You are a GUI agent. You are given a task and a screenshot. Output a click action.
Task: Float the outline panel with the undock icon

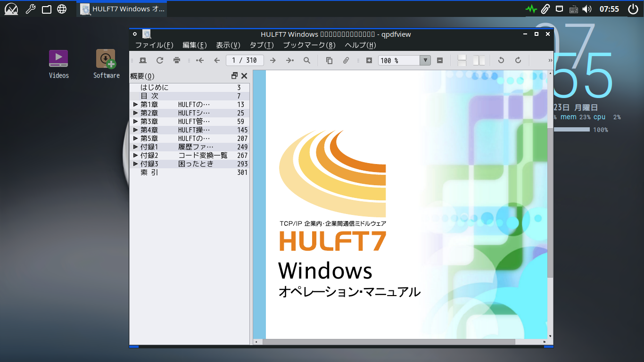pos(235,76)
